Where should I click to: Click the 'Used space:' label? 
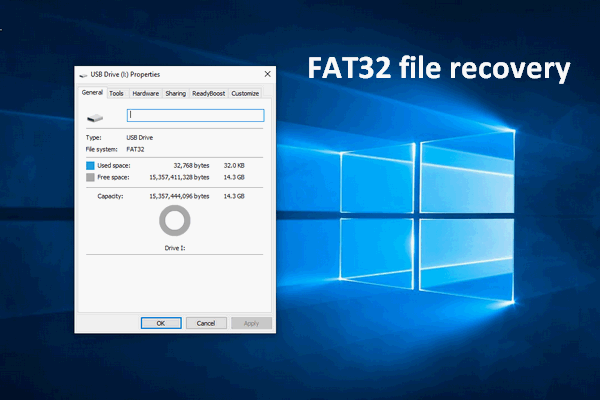114,165
